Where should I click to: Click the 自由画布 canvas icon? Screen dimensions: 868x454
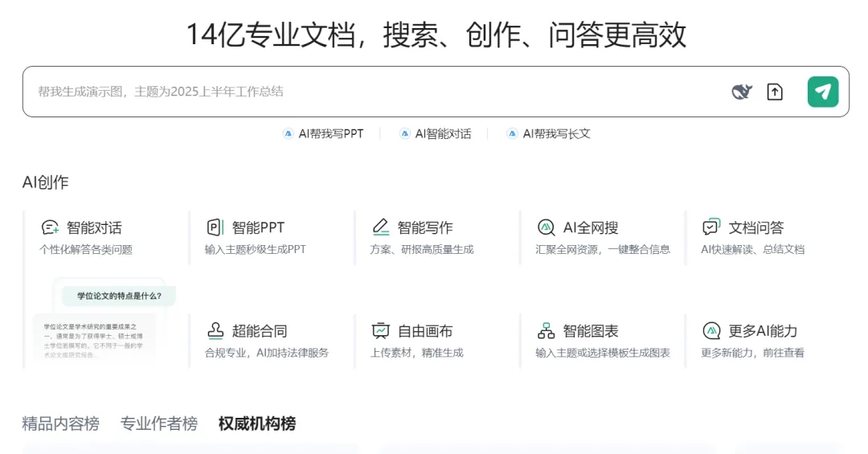pyautogui.click(x=380, y=330)
